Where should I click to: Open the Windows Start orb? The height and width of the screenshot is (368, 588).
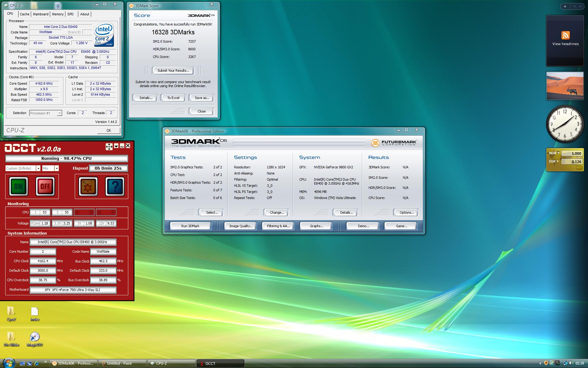(9, 363)
